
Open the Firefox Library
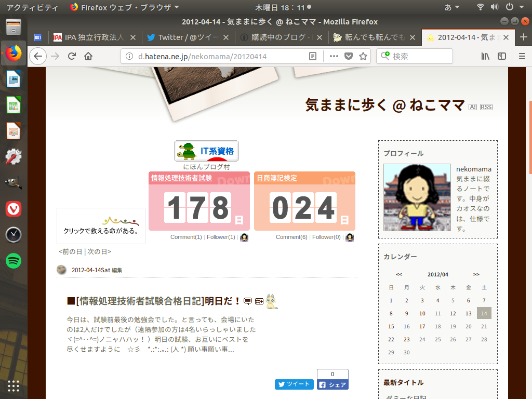[485, 56]
